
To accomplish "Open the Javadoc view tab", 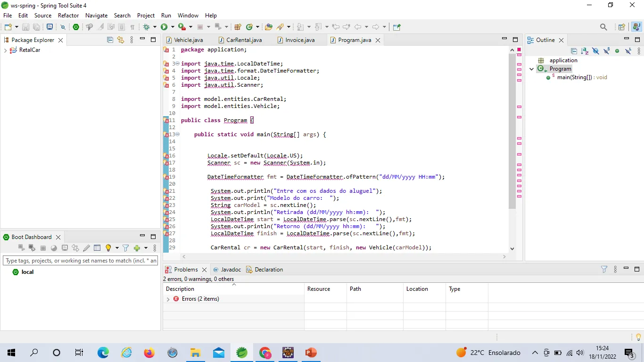I will 231,270.
